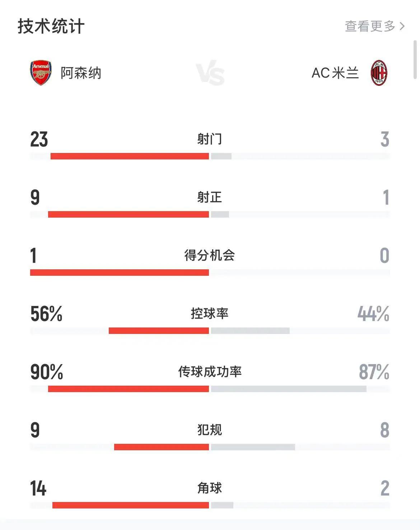Click Arsenal's 23 shots number
This screenshot has height=530, width=420.
click(39, 139)
